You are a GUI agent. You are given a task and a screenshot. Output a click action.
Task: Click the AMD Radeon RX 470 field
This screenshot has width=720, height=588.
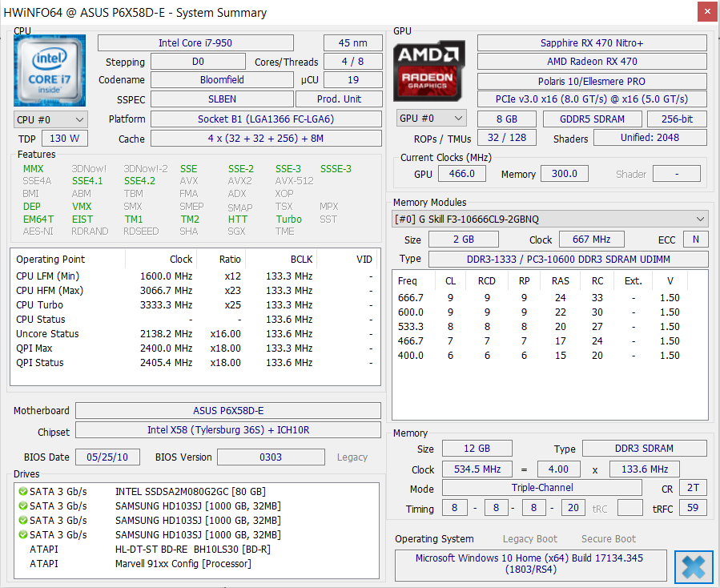pos(592,62)
